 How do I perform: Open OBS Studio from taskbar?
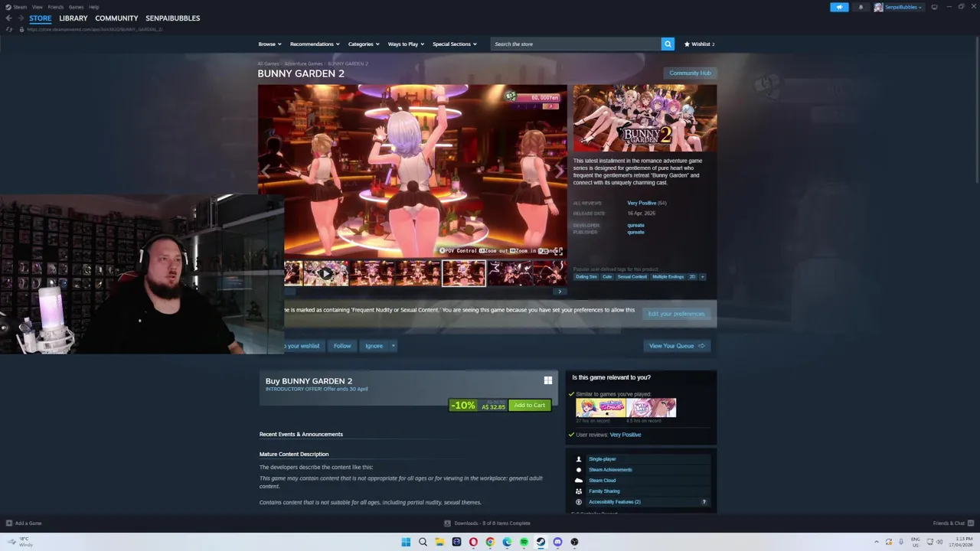574,542
